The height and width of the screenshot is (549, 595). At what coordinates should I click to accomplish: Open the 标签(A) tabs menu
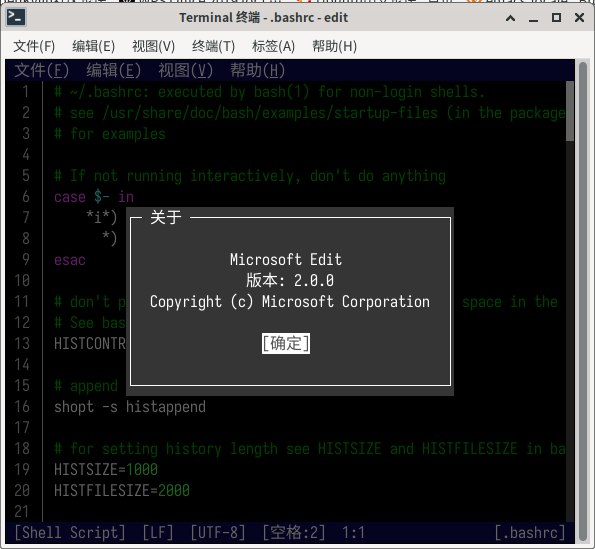pyautogui.click(x=273, y=46)
